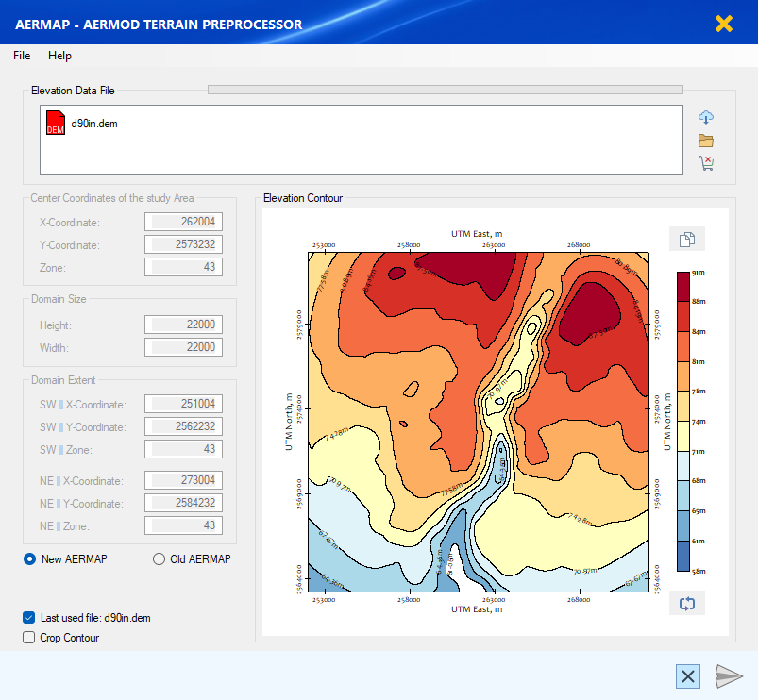Browse for a DEM file via folder icon
Screen dimensions: 758x700
click(x=706, y=141)
